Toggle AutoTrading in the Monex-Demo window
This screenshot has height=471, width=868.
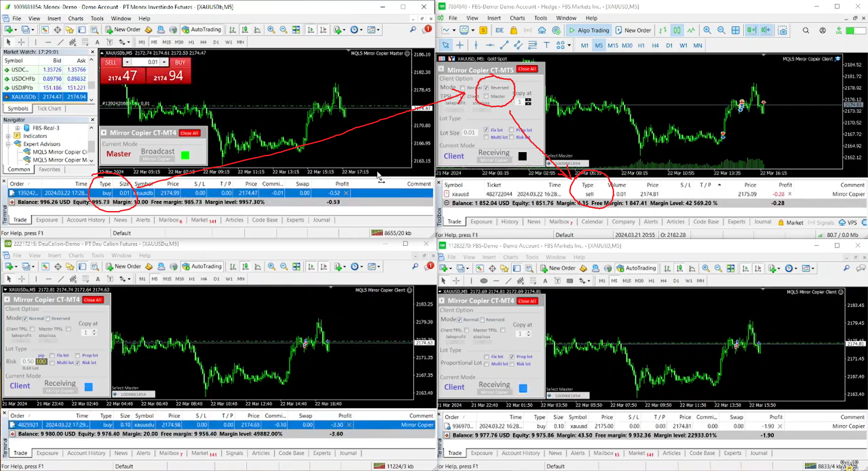point(201,29)
